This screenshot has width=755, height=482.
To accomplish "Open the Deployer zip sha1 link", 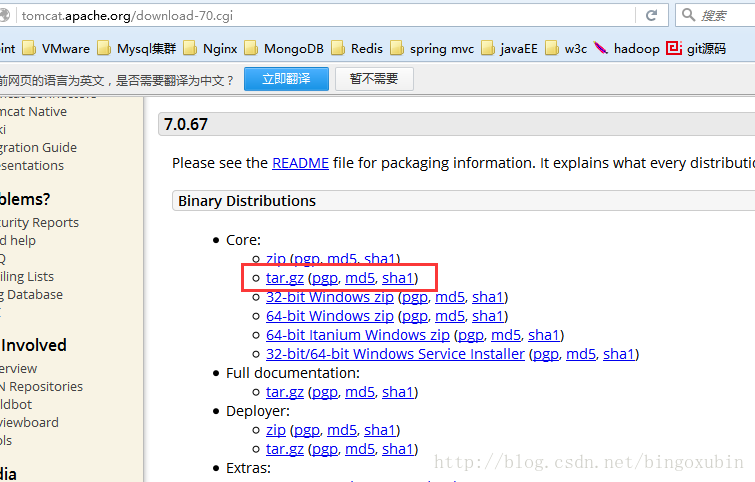I will [380, 430].
